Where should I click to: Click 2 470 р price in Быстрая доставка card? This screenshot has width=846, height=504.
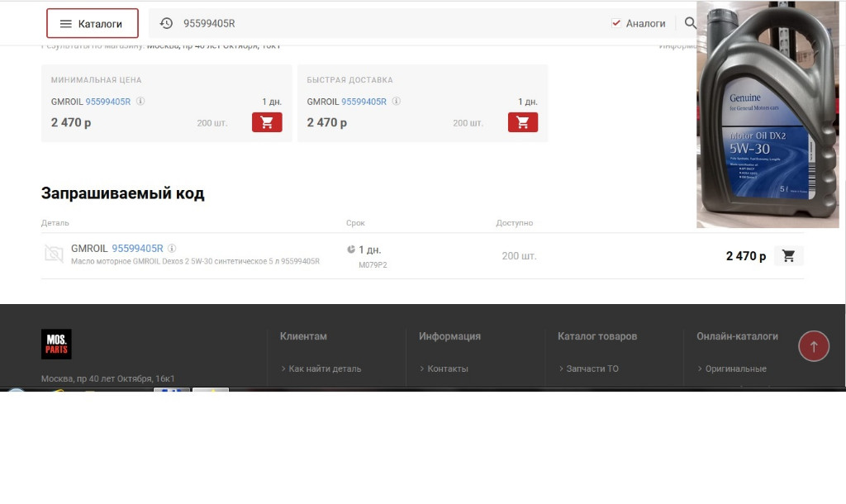click(x=326, y=122)
